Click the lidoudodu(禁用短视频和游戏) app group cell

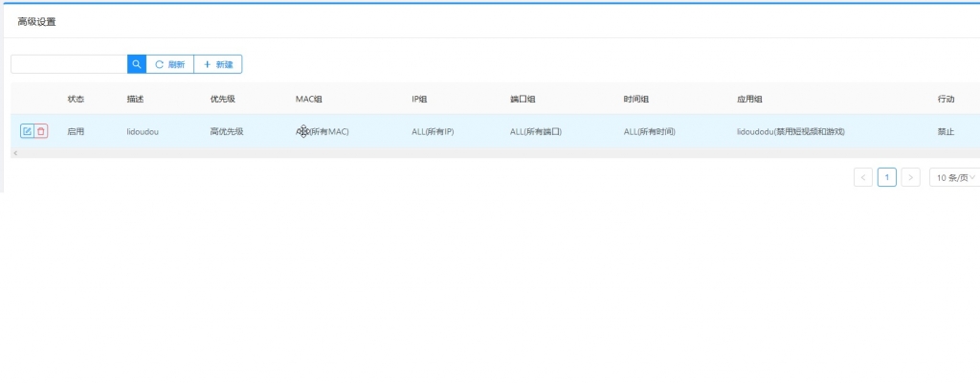[x=791, y=132]
